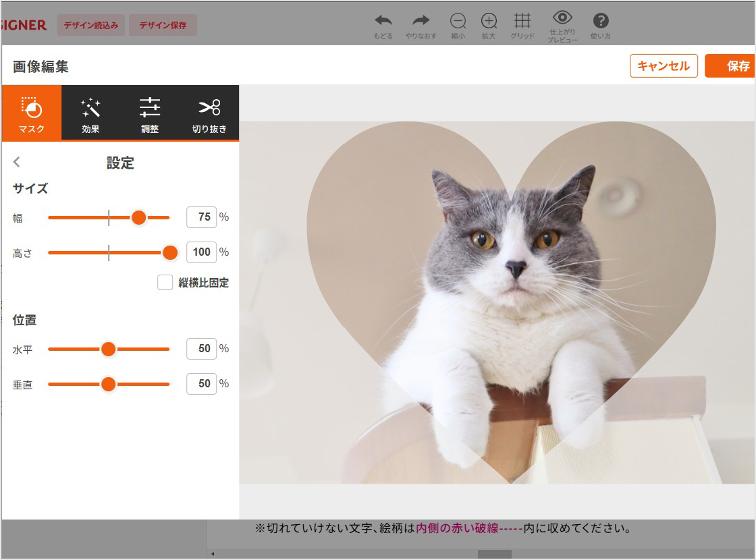Click the デザイン読込み button

coord(90,24)
